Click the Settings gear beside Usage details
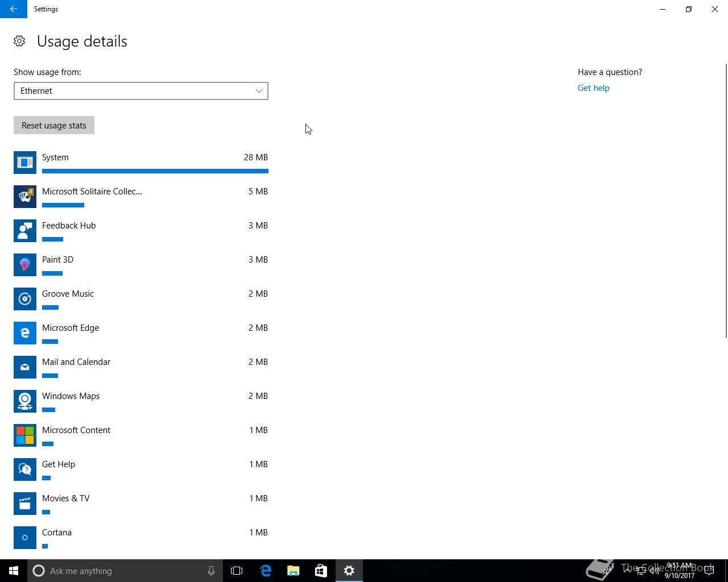 click(x=19, y=41)
